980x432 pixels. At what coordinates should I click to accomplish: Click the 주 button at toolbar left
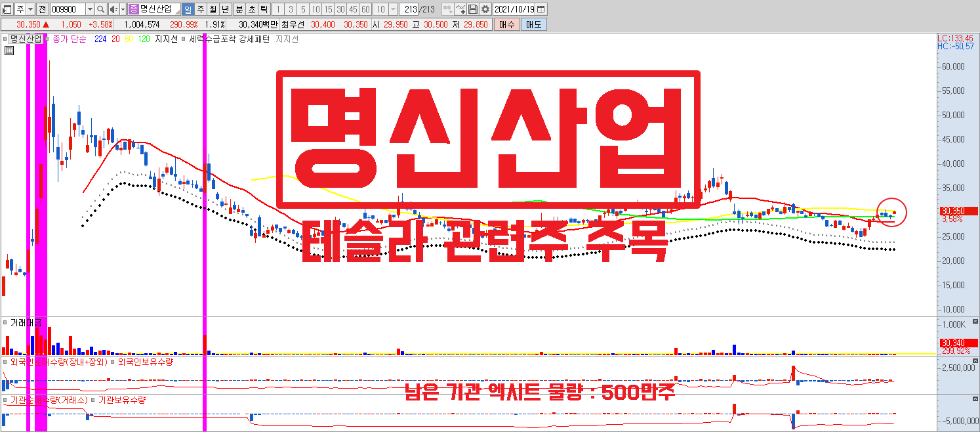click(x=20, y=10)
